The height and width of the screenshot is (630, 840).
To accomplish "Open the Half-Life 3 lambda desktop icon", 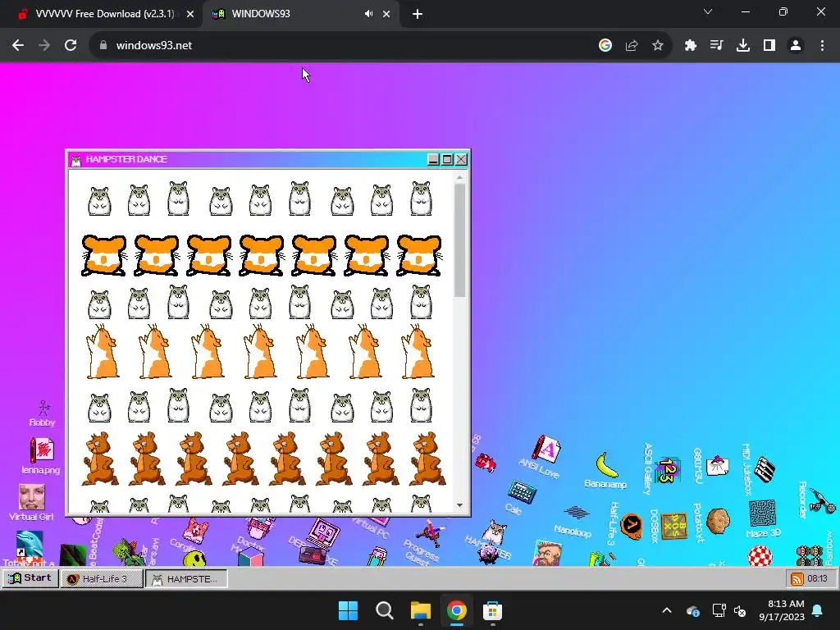I will 631,526.
